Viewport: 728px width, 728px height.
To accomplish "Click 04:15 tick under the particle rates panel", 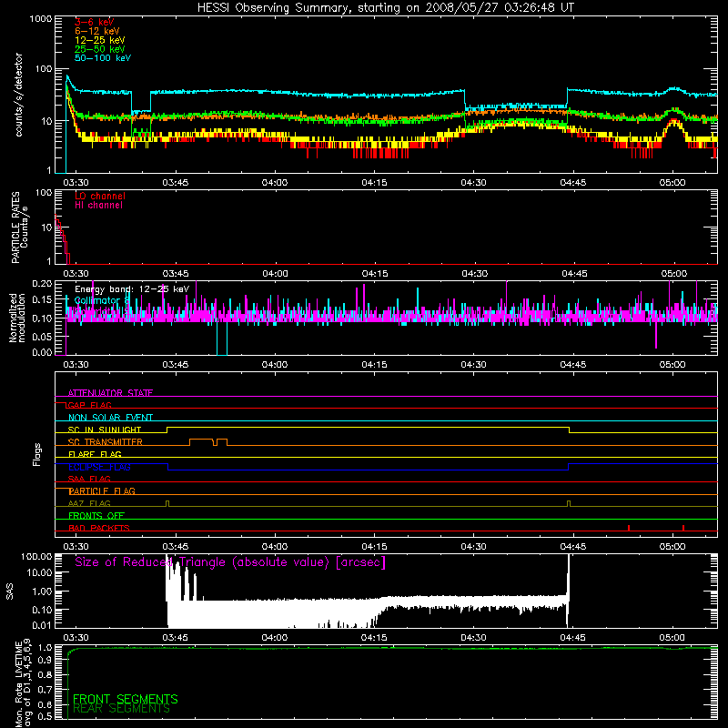I will (x=375, y=274).
